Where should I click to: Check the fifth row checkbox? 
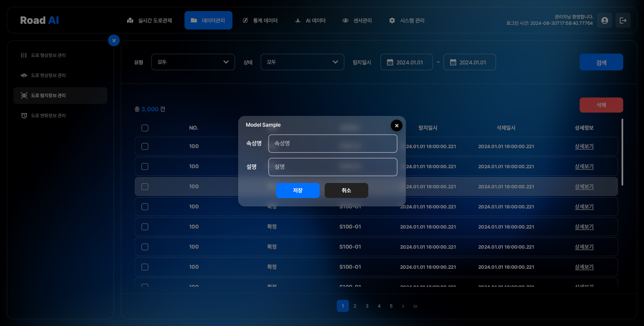pyautogui.click(x=145, y=227)
